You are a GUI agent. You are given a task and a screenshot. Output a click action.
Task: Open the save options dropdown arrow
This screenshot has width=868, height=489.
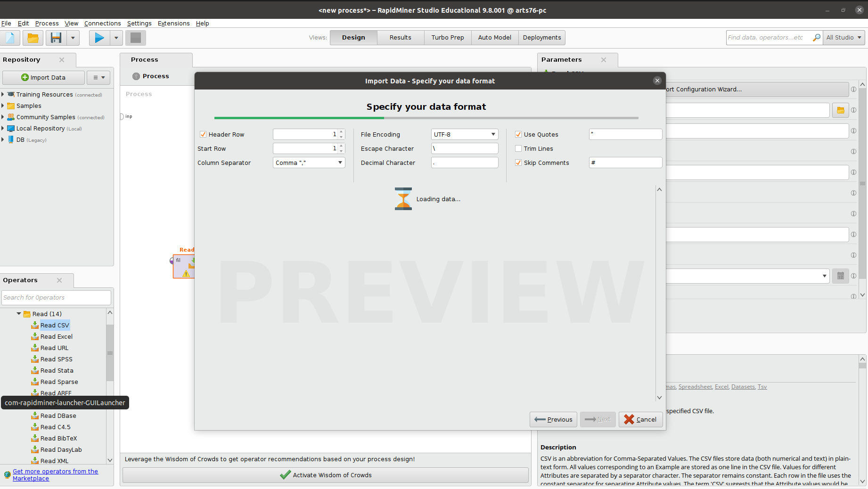click(73, 38)
